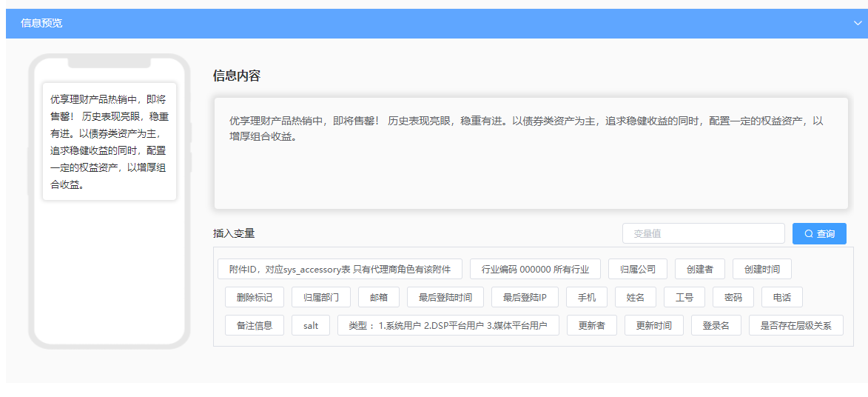Insert the 更新时间 variable tag
The height and width of the screenshot is (397, 868).
(653, 325)
